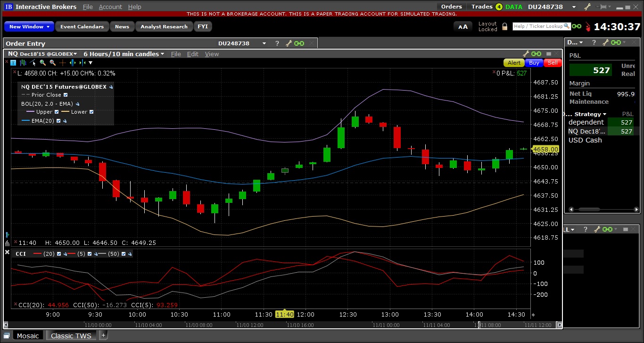The height and width of the screenshot is (343, 644).
Task: Open the chart window's wrench settings
Action: click(x=527, y=54)
